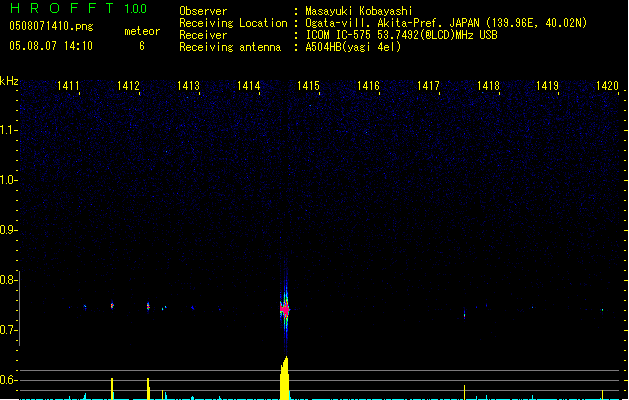The height and width of the screenshot is (400, 629).
Task: Click the date stamp 05.08.07 14:10
Action: click(x=51, y=46)
